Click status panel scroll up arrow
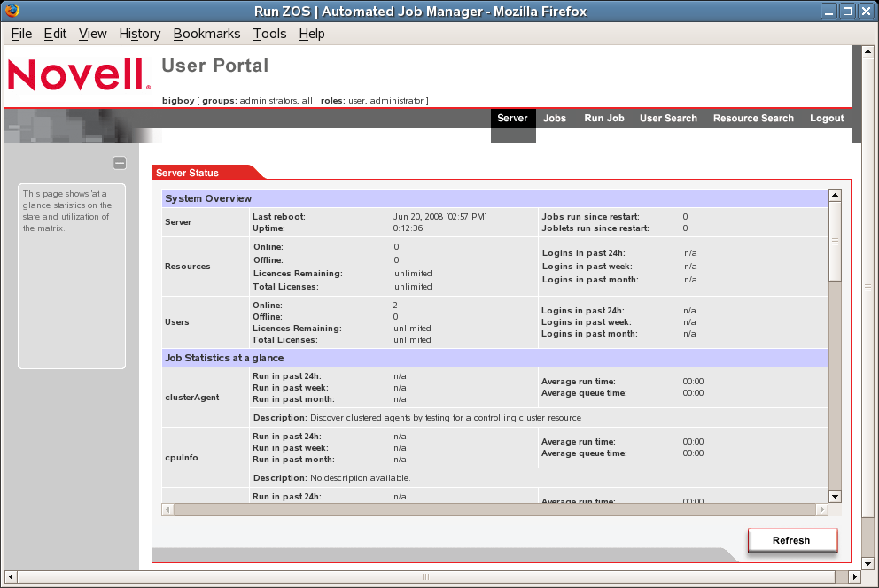Screen dimensions: 879x588 (835, 195)
